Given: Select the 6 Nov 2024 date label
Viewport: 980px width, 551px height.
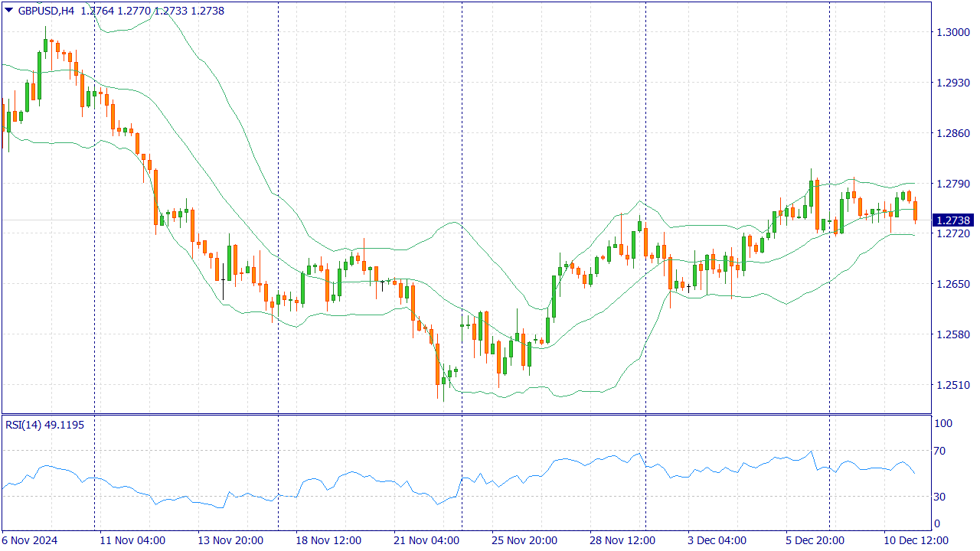Looking at the screenshot, I should [29, 540].
